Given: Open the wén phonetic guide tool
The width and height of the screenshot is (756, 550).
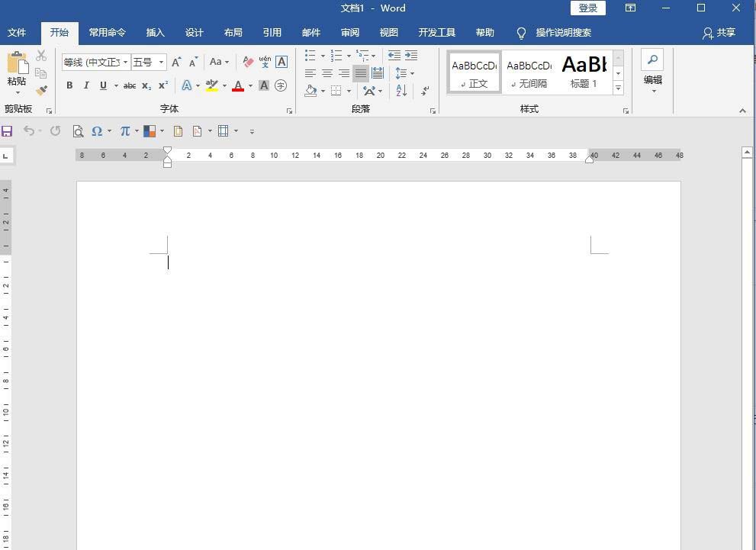Looking at the screenshot, I should (265, 62).
